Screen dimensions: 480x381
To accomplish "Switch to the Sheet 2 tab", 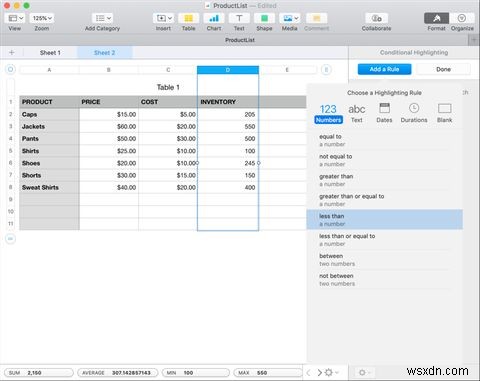I will 104,53.
